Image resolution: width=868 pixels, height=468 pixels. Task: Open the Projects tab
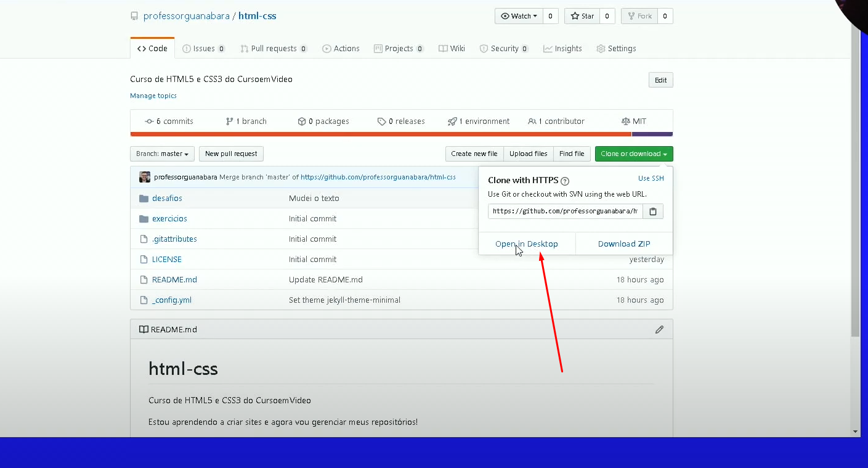pyautogui.click(x=399, y=49)
